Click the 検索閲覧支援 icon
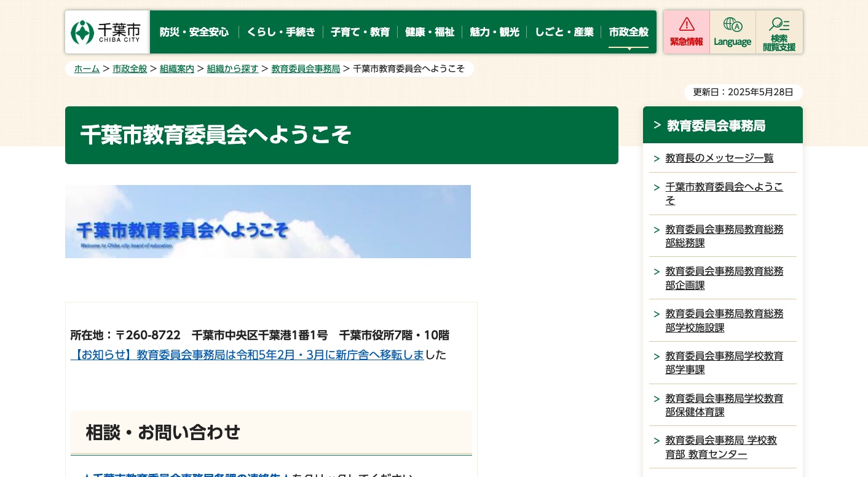868x477 pixels. (779, 32)
